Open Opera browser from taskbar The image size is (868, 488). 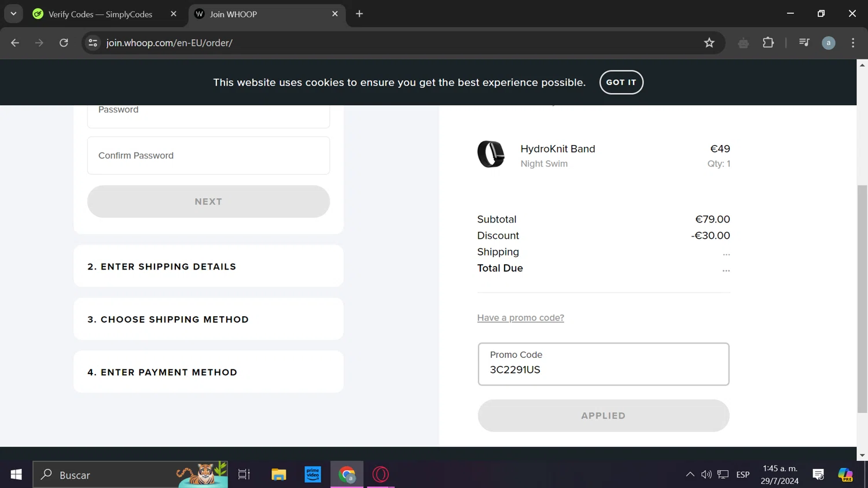[381, 475]
